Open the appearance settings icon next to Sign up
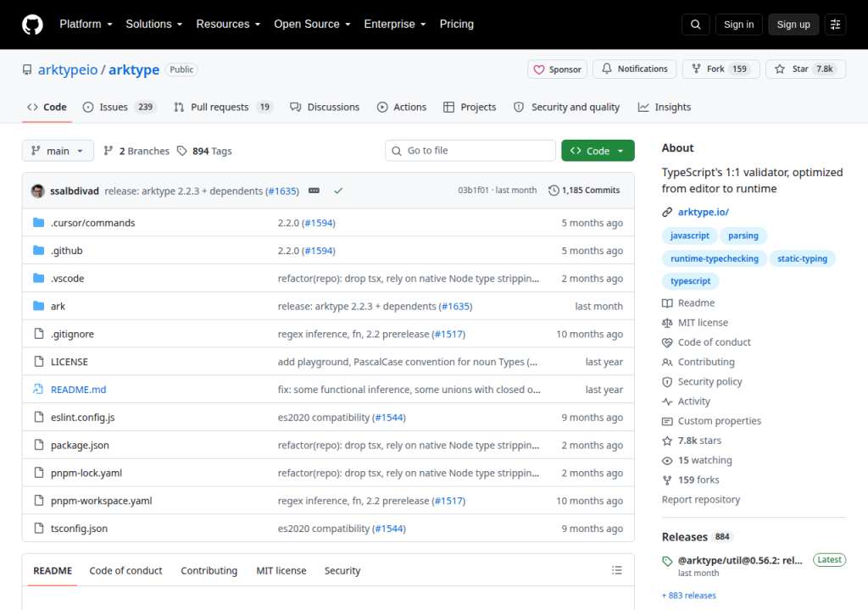Viewport: 868px width, 610px height. [835, 25]
